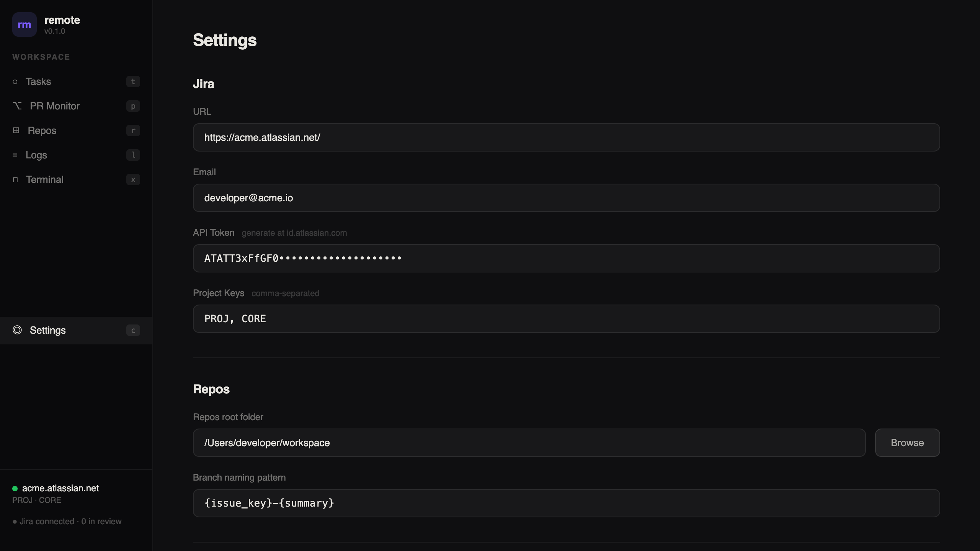Focus the Branch naming pattern field
Image resolution: width=980 pixels, height=551 pixels.
[x=566, y=503]
